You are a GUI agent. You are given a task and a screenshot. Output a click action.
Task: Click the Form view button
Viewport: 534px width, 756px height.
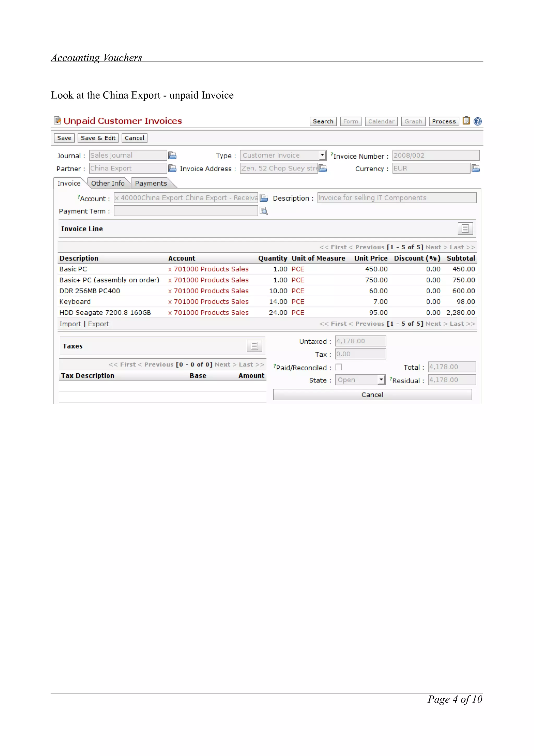[x=351, y=122]
